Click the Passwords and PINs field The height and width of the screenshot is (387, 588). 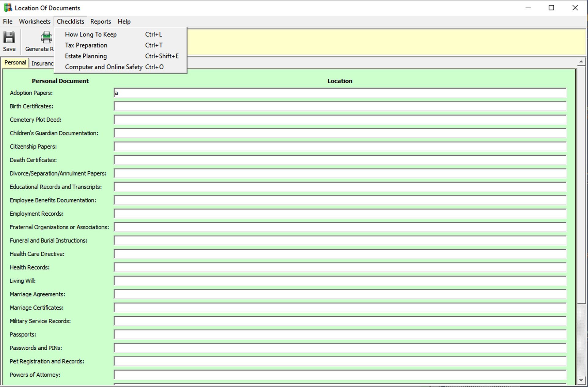tap(340, 348)
